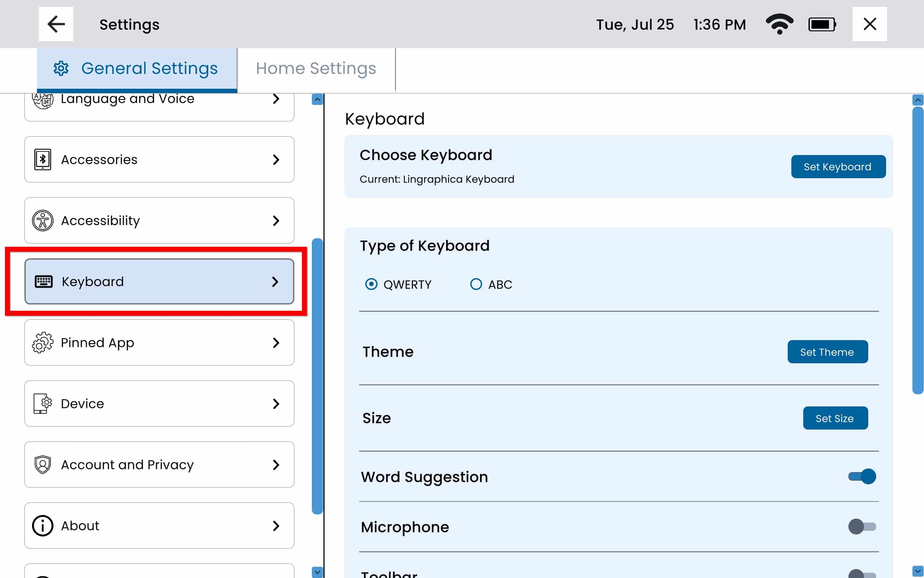Click the Account and Privacy shield icon

[43, 465]
